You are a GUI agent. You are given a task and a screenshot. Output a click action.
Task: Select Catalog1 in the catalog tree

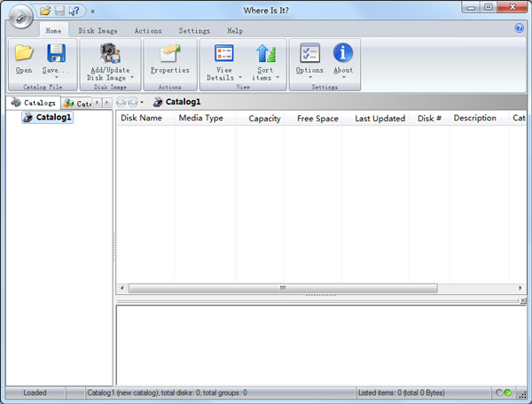pyautogui.click(x=48, y=117)
